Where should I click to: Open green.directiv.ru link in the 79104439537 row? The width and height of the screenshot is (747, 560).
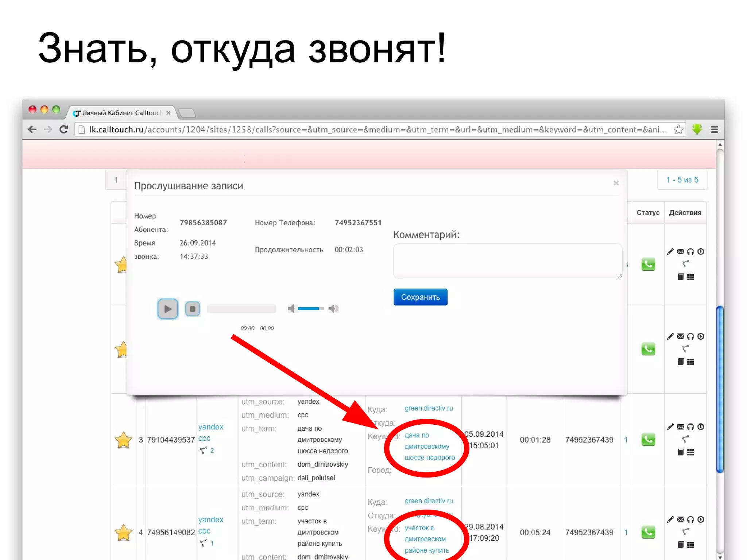pos(429,408)
